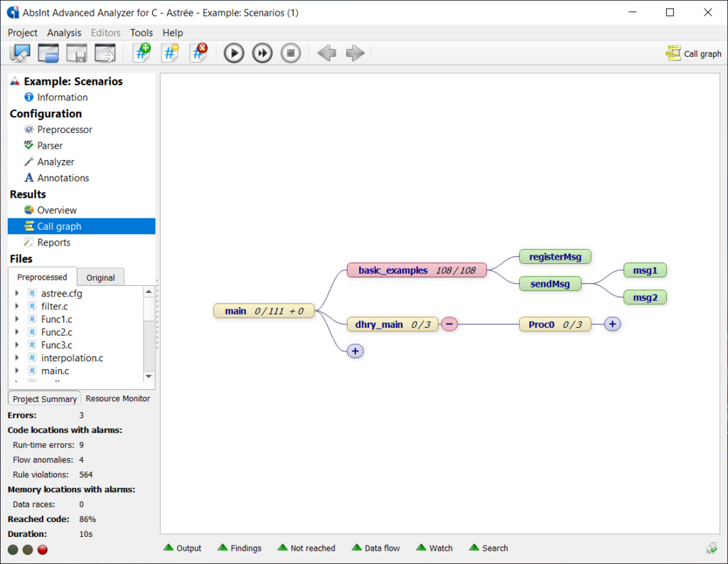Expand the Proc0 node with plus button

pos(612,324)
